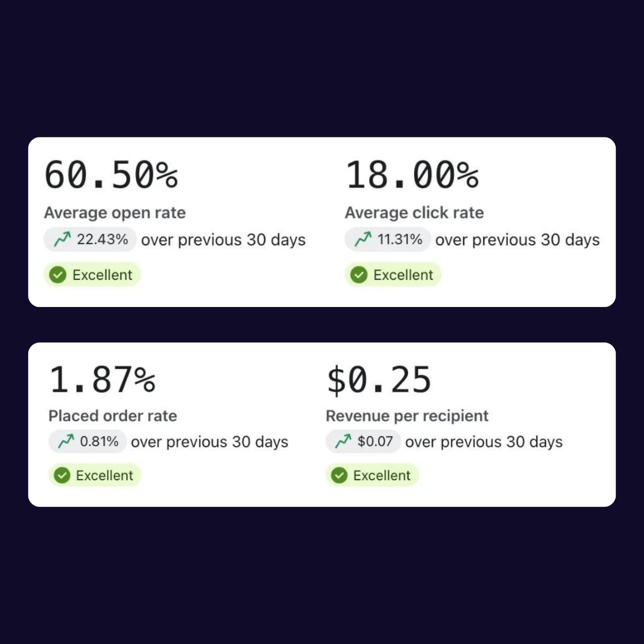644x644 pixels.
Task: Click the green checkmark under Revenue per recipient
Action: [339, 475]
